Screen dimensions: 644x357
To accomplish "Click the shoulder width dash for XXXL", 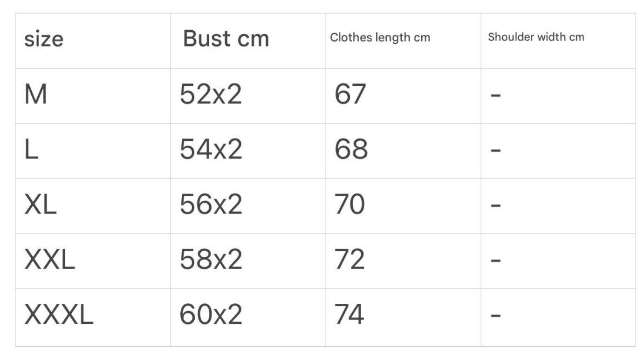I will [495, 316].
